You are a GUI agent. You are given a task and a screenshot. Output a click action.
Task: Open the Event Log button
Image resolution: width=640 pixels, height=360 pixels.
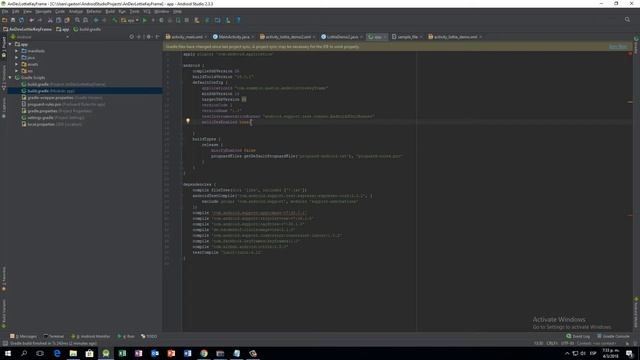point(578,336)
